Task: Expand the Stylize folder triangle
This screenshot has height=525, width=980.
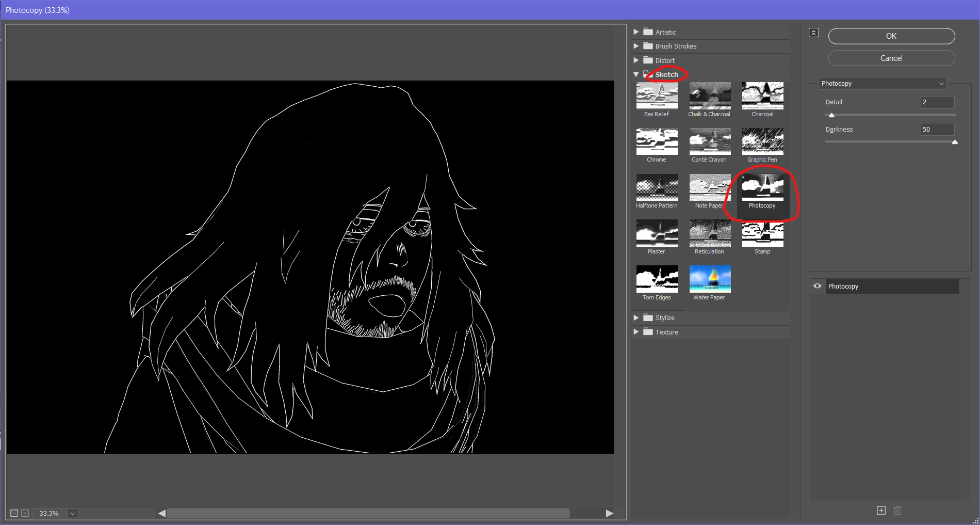Action: click(x=636, y=317)
